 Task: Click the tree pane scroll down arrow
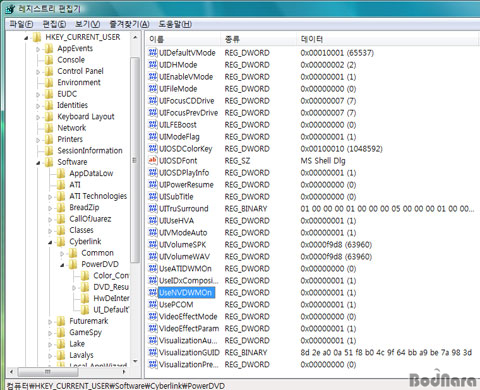135,361
